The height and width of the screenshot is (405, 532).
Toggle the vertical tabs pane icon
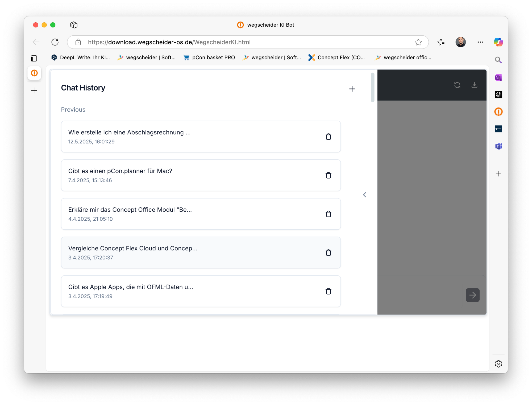[34, 58]
